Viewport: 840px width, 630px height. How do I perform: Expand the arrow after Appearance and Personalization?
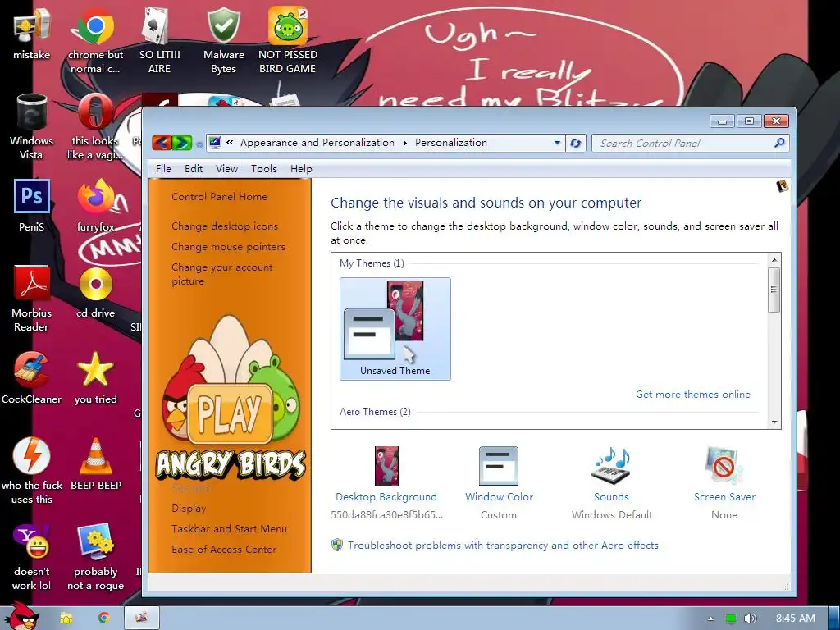point(404,143)
